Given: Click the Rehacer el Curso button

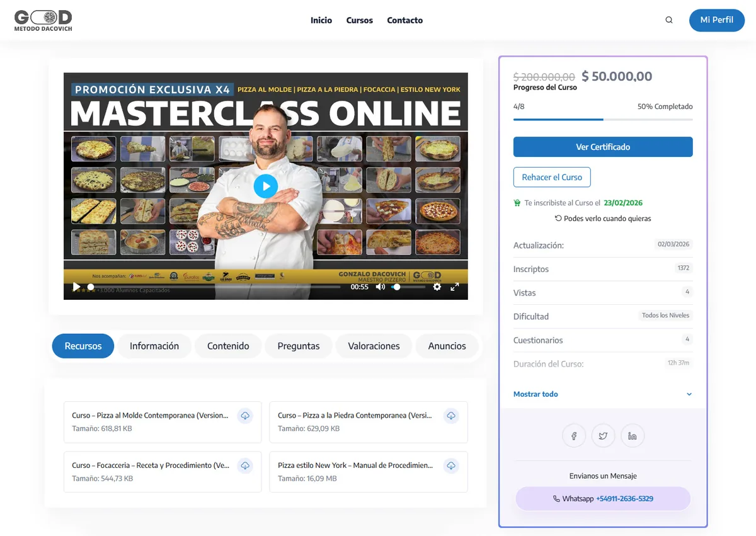Looking at the screenshot, I should click(x=552, y=177).
